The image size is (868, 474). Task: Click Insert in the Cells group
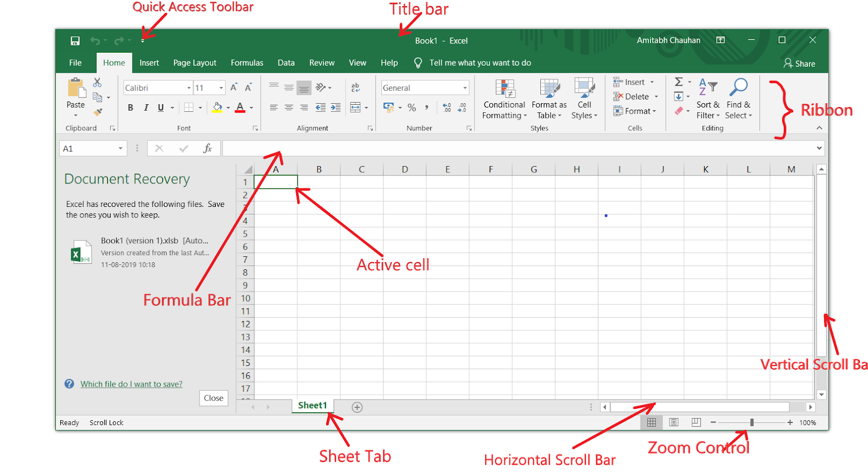click(634, 82)
